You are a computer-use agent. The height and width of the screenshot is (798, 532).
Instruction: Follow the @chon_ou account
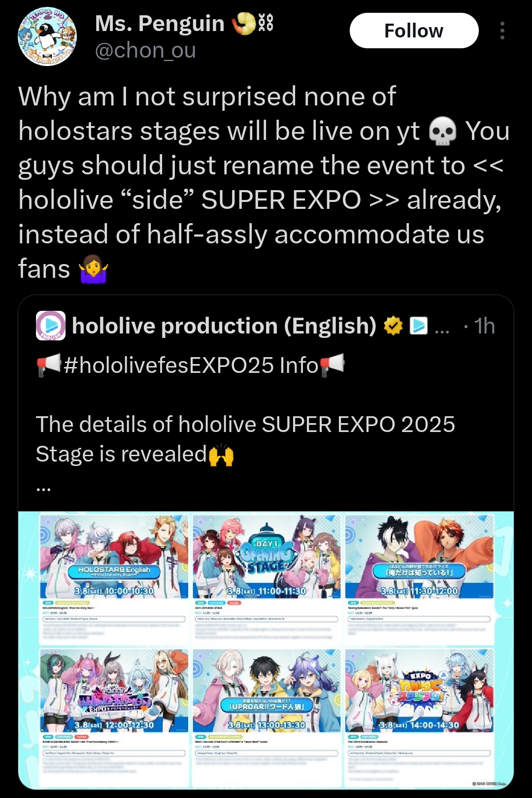tap(414, 31)
